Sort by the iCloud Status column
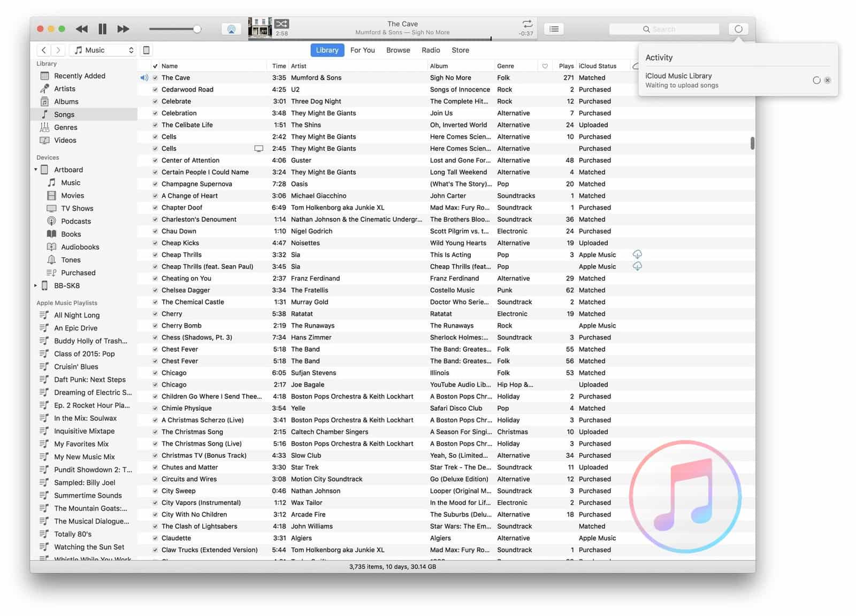 pyautogui.click(x=603, y=66)
